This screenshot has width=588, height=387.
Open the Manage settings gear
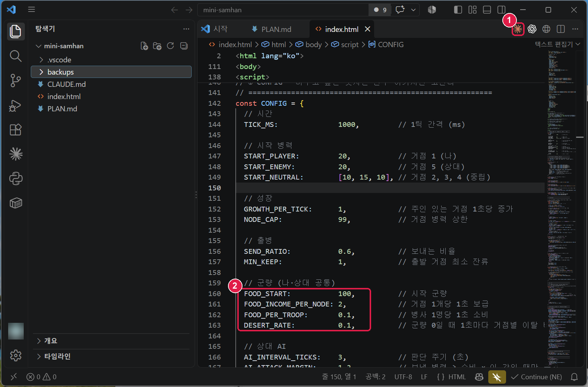(x=16, y=355)
